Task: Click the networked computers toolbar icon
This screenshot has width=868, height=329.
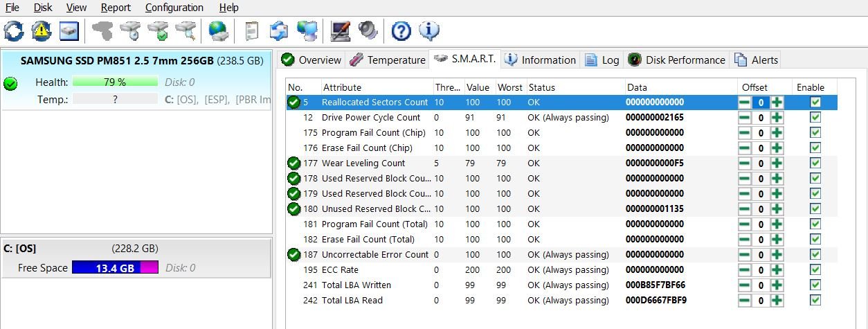Action: [306, 30]
